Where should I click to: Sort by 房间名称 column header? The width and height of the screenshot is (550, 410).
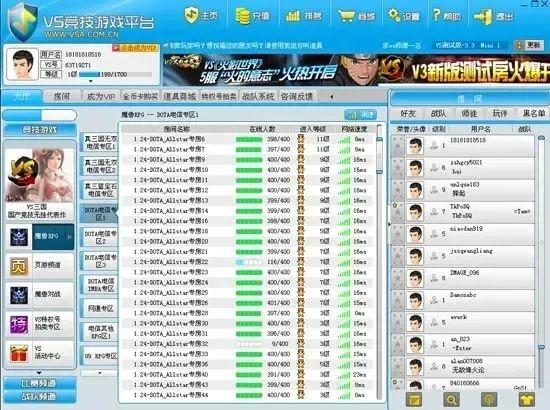coord(177,129)
